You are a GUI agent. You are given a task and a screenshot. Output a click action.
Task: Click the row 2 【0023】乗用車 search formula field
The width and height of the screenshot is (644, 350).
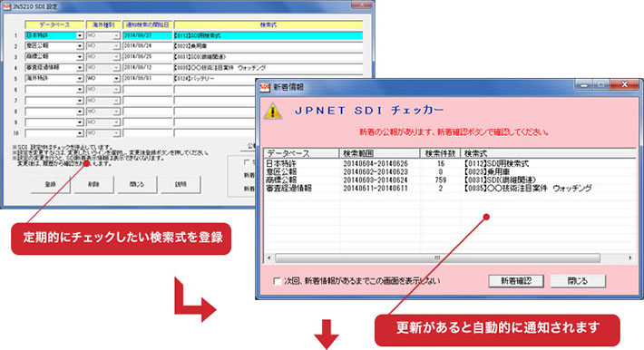point(268,46)
